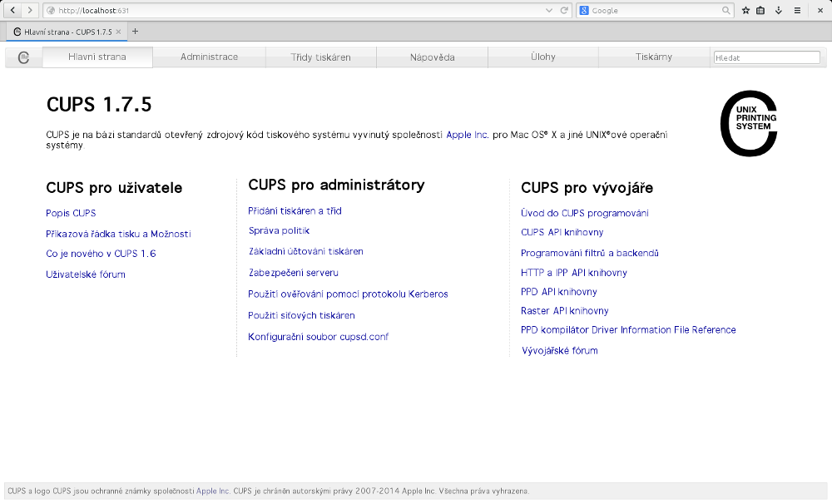Open Konfigurační soubor cupsd.conf link

[x=318, y=337]
